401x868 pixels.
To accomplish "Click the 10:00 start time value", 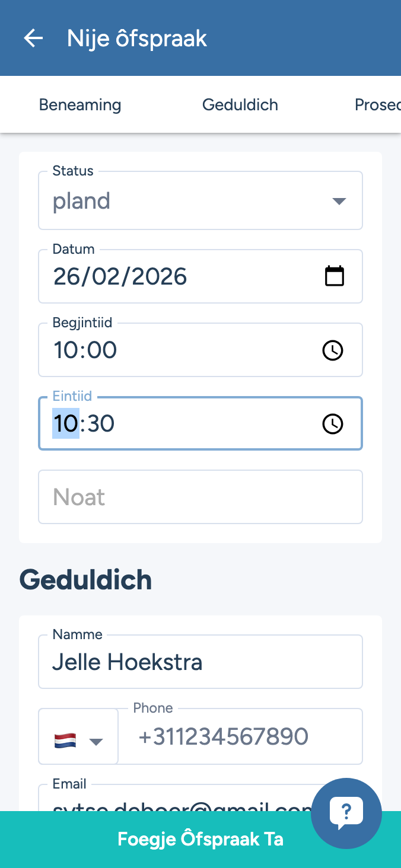I will 85,350.
